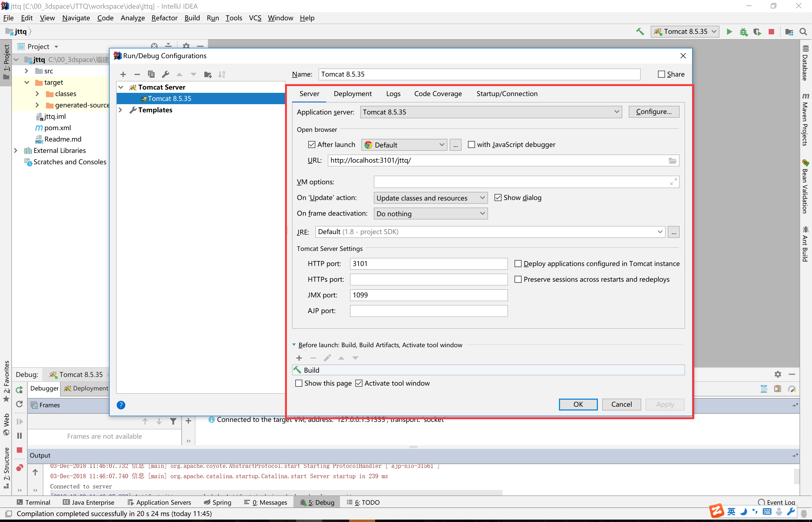Open the Refactor menu
The width and height of the screenshot is (812, 522).
(x=164, y=18)
